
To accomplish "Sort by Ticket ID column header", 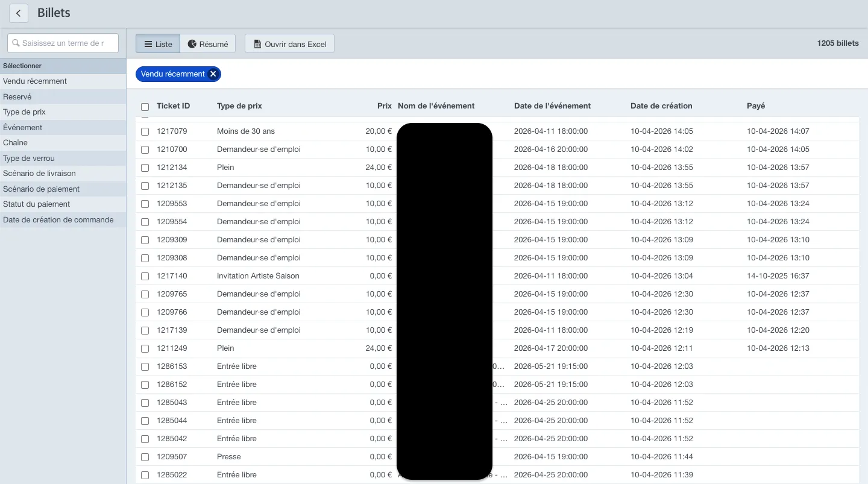I will tap(173, 106).
